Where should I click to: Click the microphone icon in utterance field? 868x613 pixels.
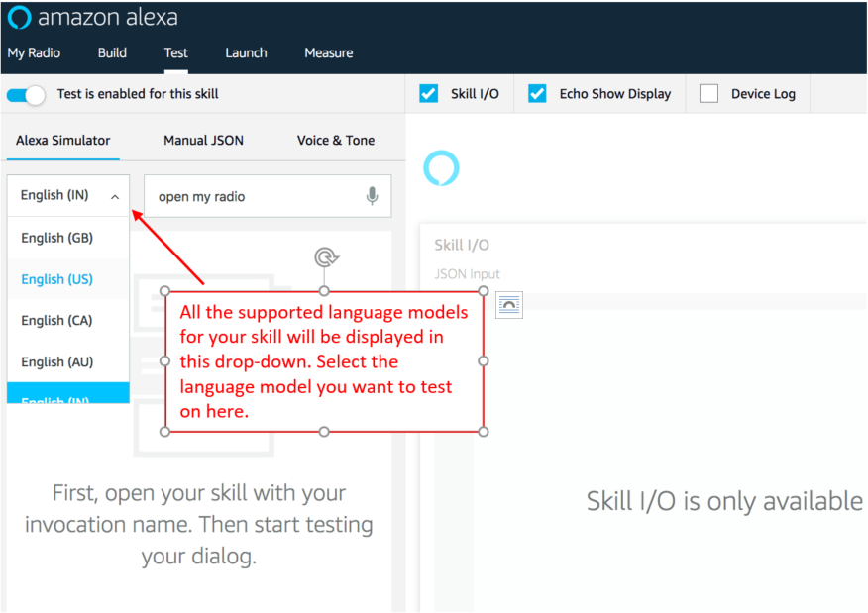pyautogui.click(x=372, y=196)
